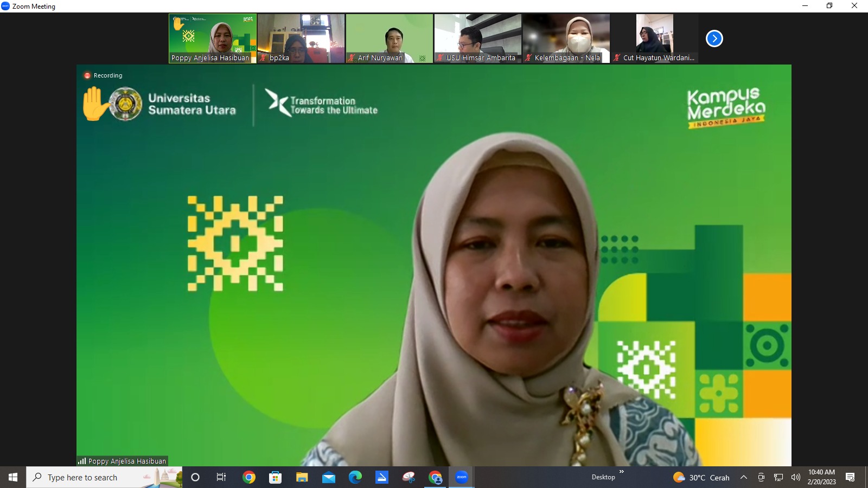Toggle the volume speaker icon in tray
Viewport: 868px width, 488px height.
pos(796,477)
